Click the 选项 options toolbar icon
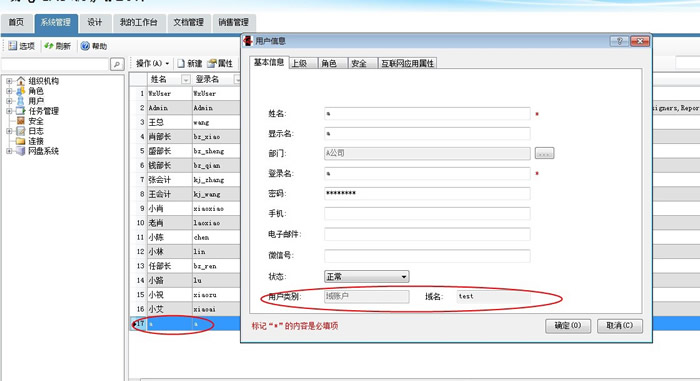This screenshot has height=381, width=700. (x=12, y=46)
